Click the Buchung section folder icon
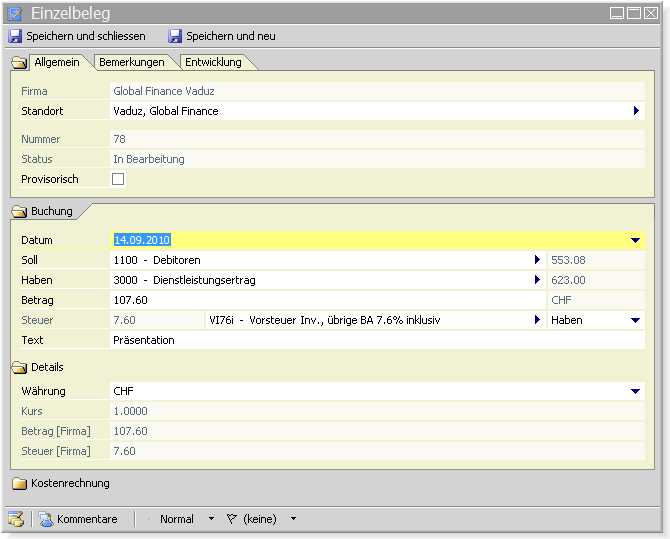The image size is (670, 539). coord(19,211)
